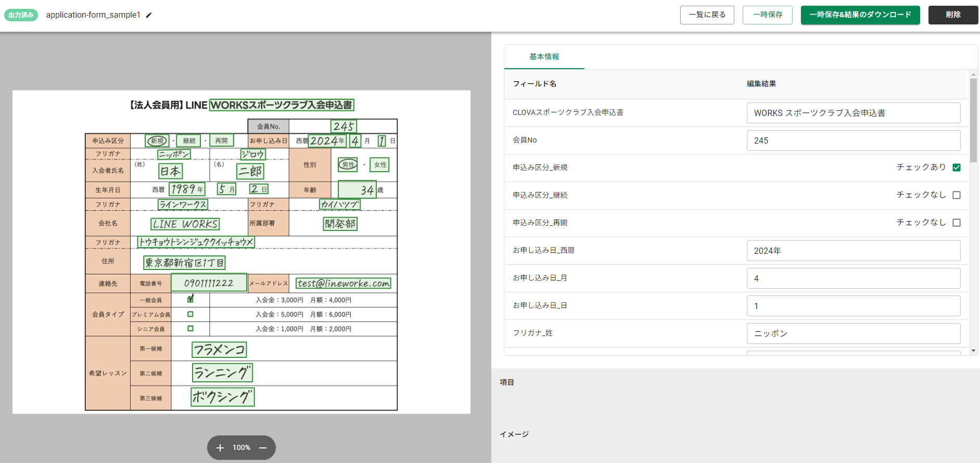Screen dimensions: 980x463
Task: Select the カイハツブ furigana box
Action: click(340, 204)
